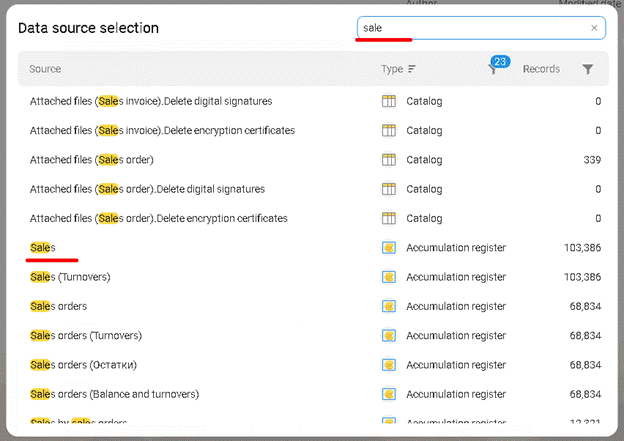Click the Records column header
624x441 pixels.
tap(541, 69)
